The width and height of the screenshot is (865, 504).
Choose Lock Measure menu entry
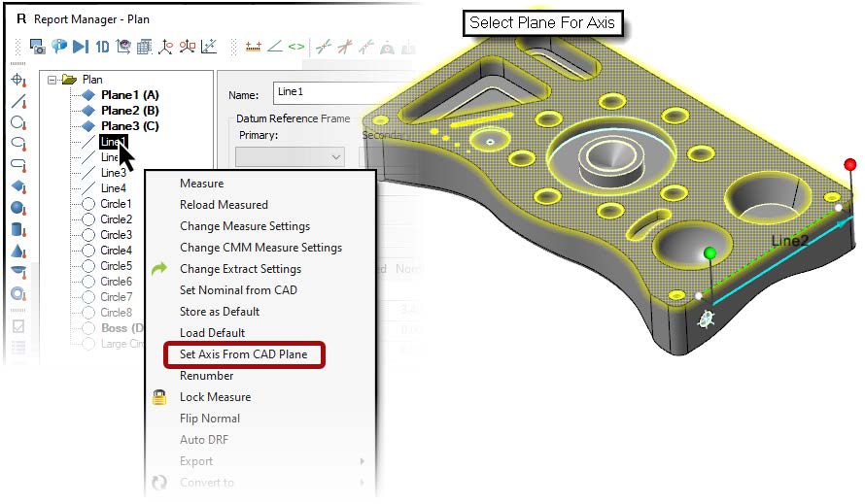215,397
